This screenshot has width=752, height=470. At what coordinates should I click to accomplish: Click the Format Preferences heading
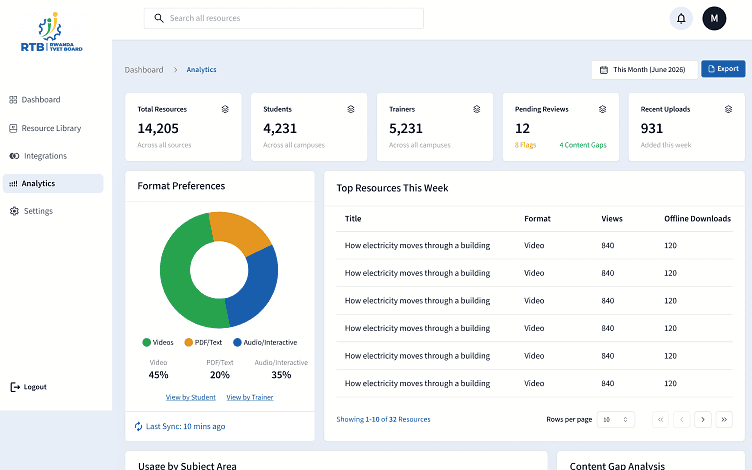(181, 186)
